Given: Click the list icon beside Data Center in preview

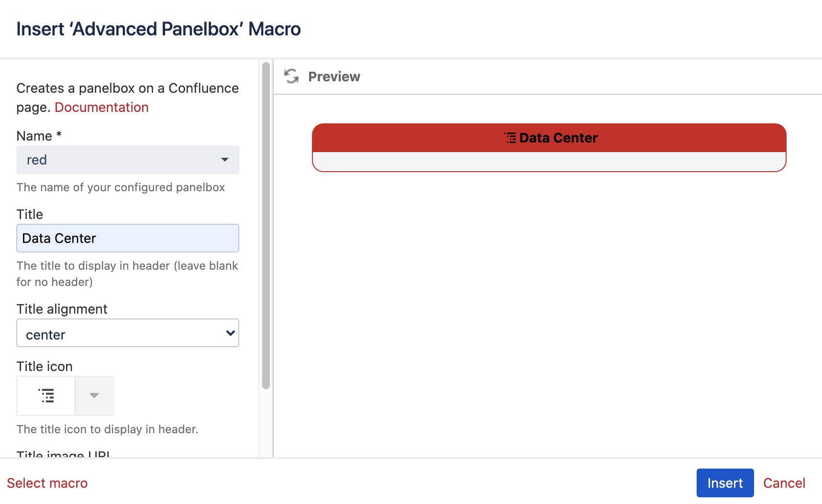Looking at the screenshot, I should pyautogui.click(x=510, y=138).
